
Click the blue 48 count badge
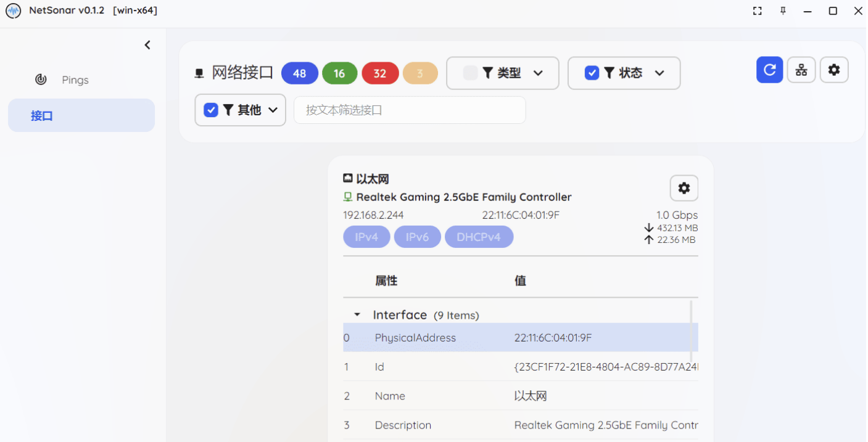click(x=300, y=73)
